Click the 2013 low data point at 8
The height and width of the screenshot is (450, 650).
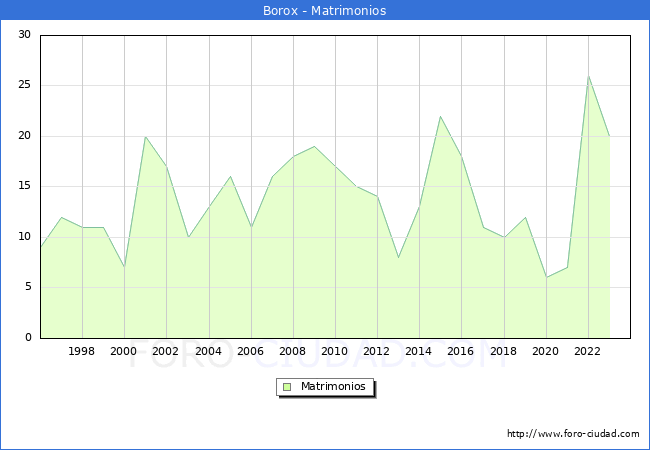398,257
